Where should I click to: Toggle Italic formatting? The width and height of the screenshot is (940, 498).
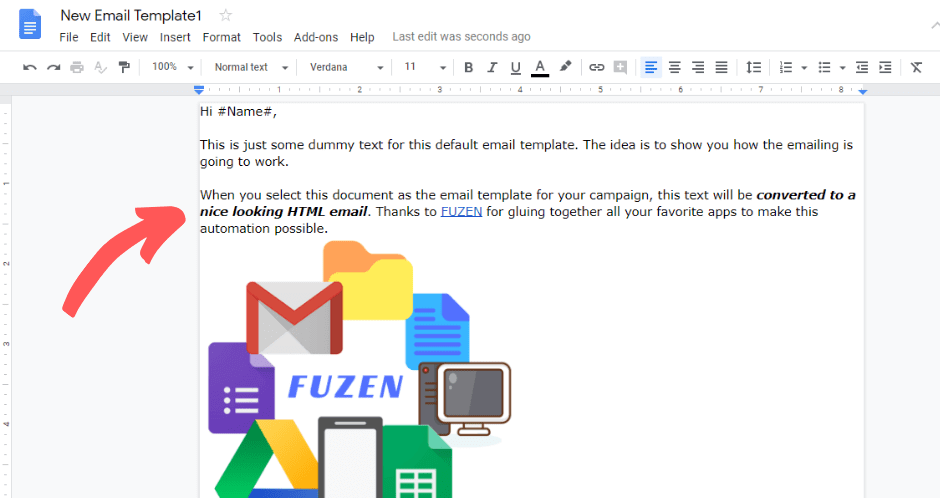pyautogui.click(x=492, y=67)
